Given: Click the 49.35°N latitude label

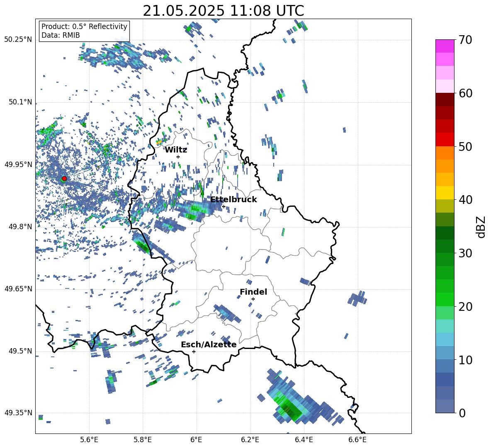Looking at the screenshot, I should [18, 413].
